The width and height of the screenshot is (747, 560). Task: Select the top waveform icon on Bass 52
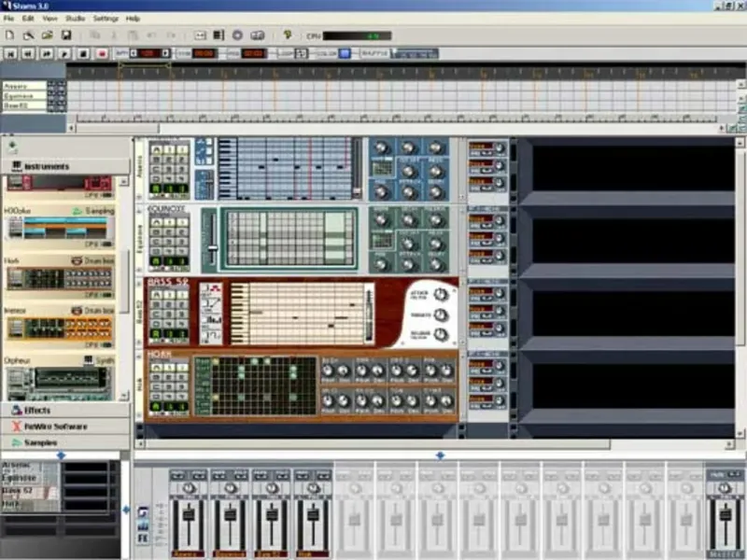[x=211, y=290]
